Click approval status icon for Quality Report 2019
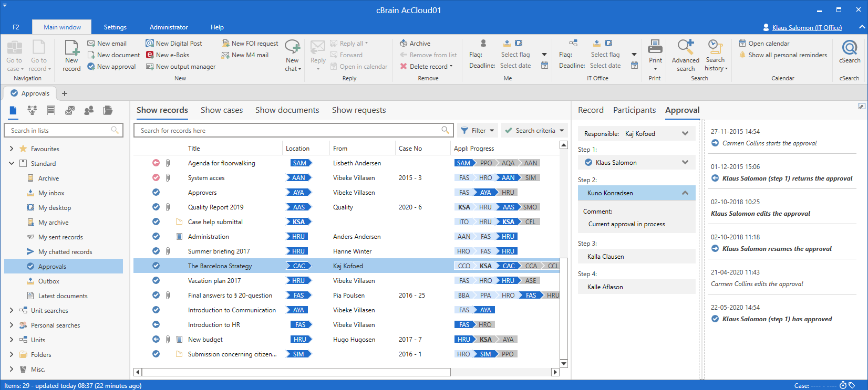Image resolution: width=868 pixels, height=390 pixels. 156,207
